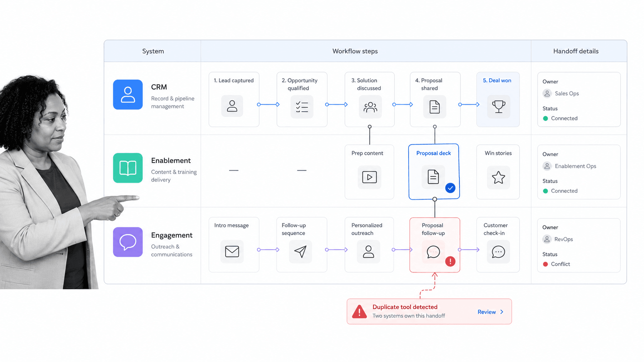Click the RevOps owner name

(563, 239)
